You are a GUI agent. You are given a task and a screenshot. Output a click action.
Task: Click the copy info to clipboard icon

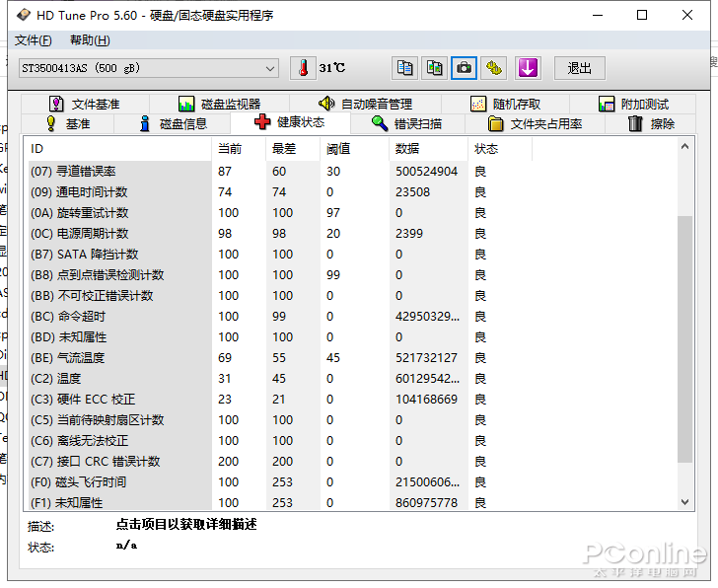pos(404,68)
